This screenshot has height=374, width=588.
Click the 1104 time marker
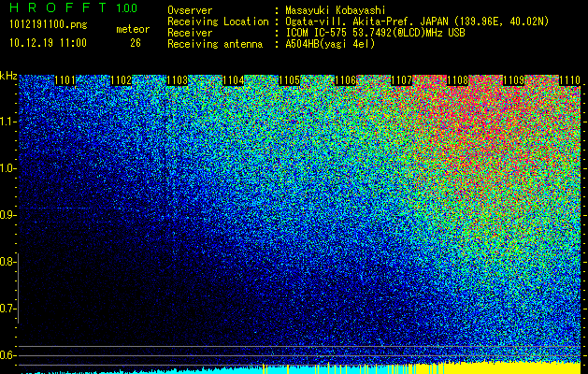pyautogui.click(x=234, y=80)
